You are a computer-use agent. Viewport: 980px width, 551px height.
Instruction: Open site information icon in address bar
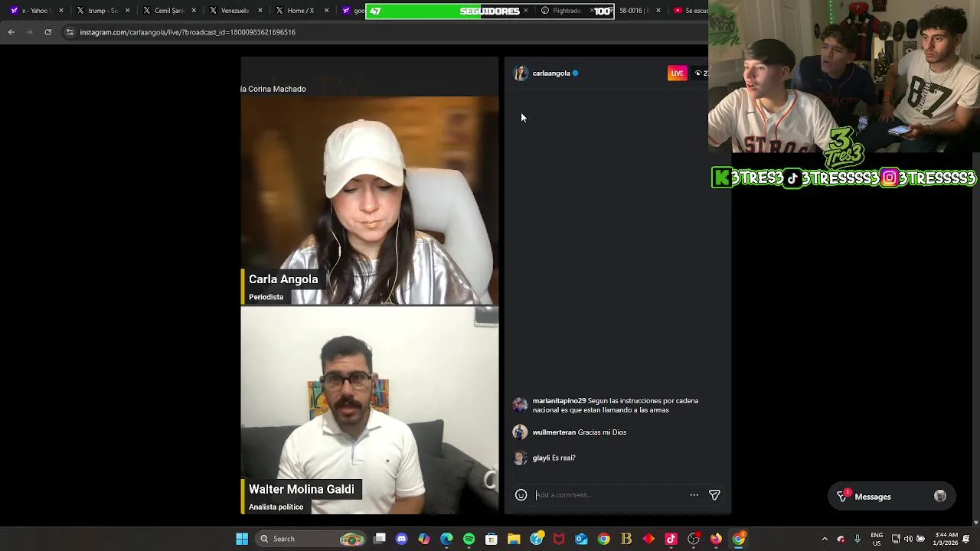70,32
